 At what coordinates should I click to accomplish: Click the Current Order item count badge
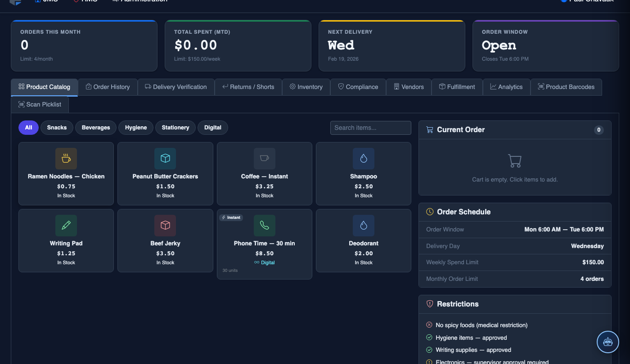pos(598,130)
